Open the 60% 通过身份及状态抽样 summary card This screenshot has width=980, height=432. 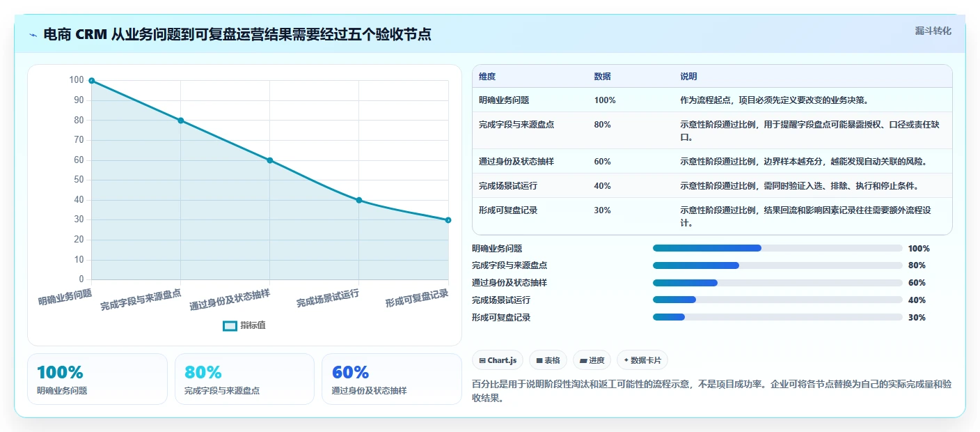click(392, 379)
